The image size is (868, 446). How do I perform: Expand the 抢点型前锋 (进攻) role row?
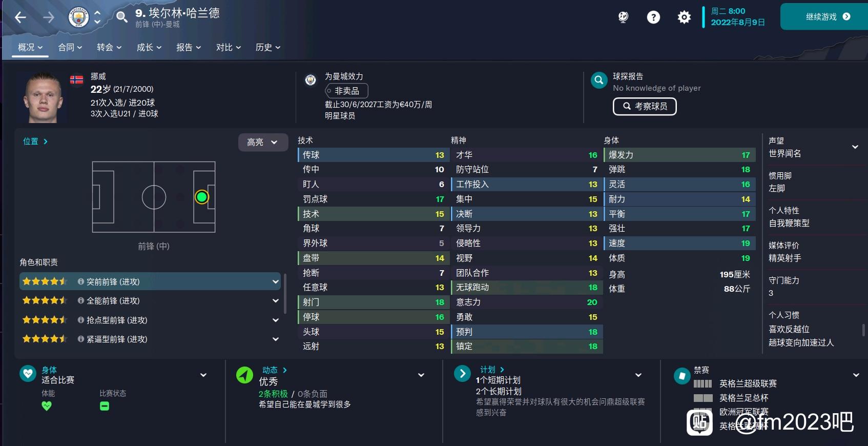point(276,320)
